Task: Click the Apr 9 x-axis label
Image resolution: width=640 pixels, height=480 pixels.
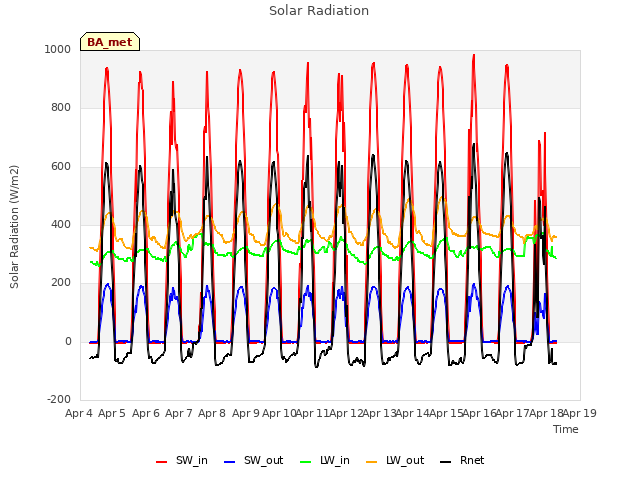Action: (246, 413)
